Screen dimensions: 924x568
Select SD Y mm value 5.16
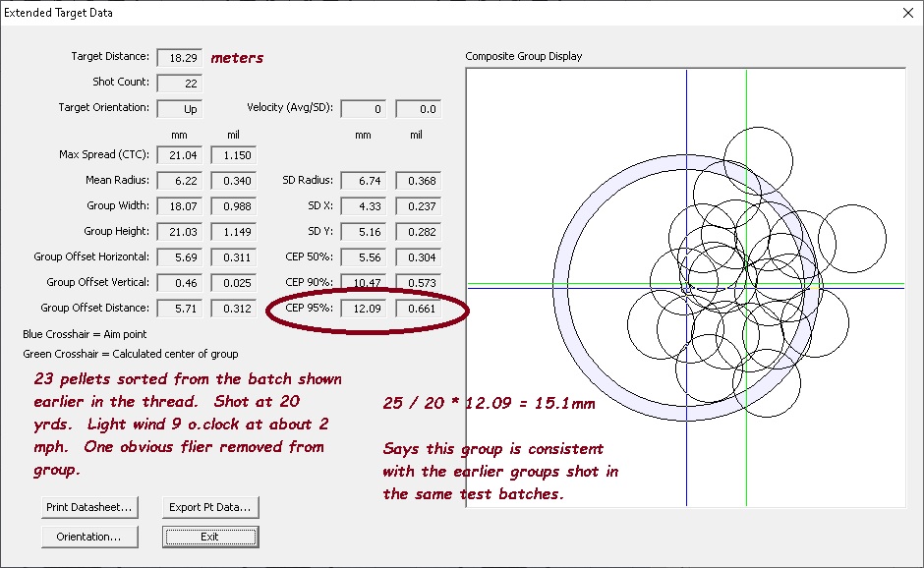(364, 232)
